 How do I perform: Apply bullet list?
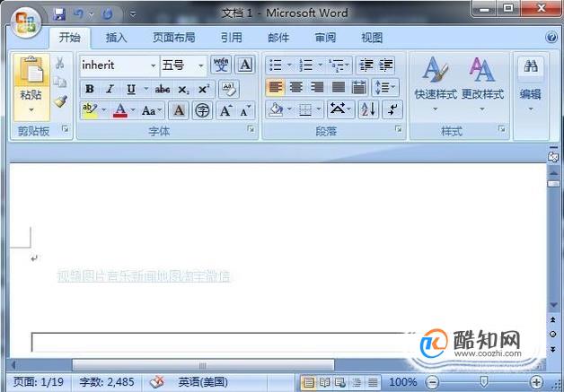pos(276,65)
